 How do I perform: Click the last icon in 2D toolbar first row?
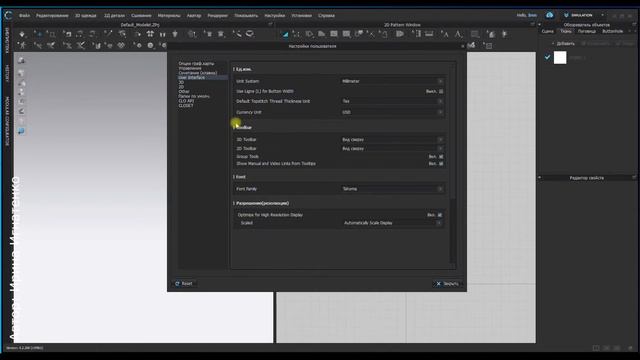coord(505,34)
